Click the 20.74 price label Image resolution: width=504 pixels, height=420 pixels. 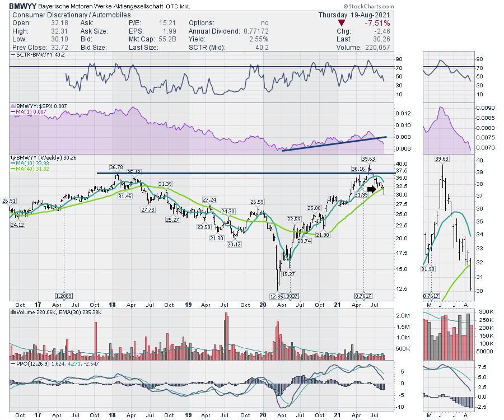click(x=304, y=241)
